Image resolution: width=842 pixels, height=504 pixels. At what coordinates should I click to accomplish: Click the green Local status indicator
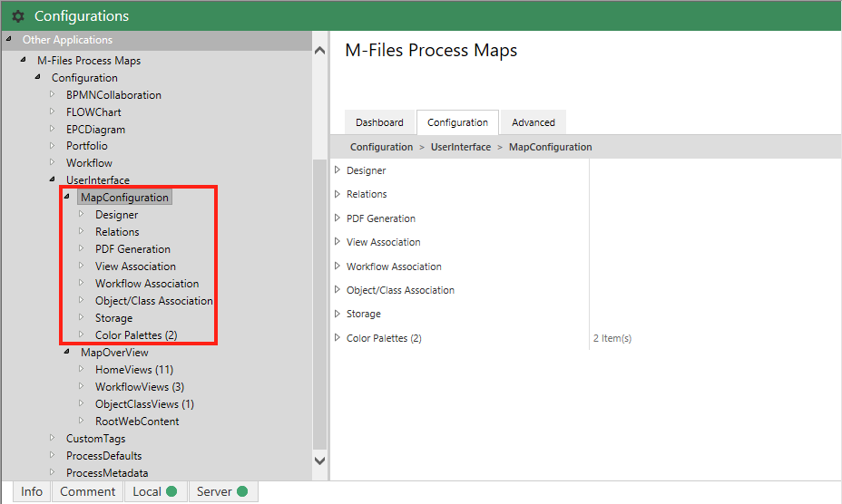(x=171, y=491)
